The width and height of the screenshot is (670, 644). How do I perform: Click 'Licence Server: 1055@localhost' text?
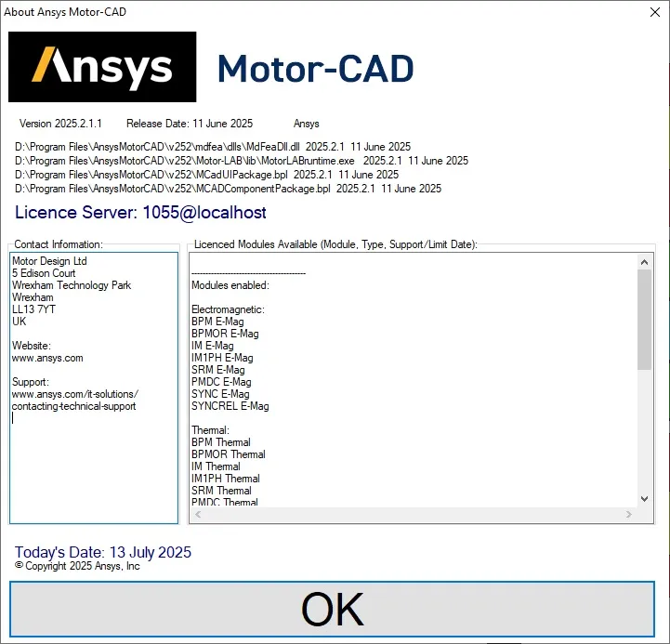click(140, 213)
